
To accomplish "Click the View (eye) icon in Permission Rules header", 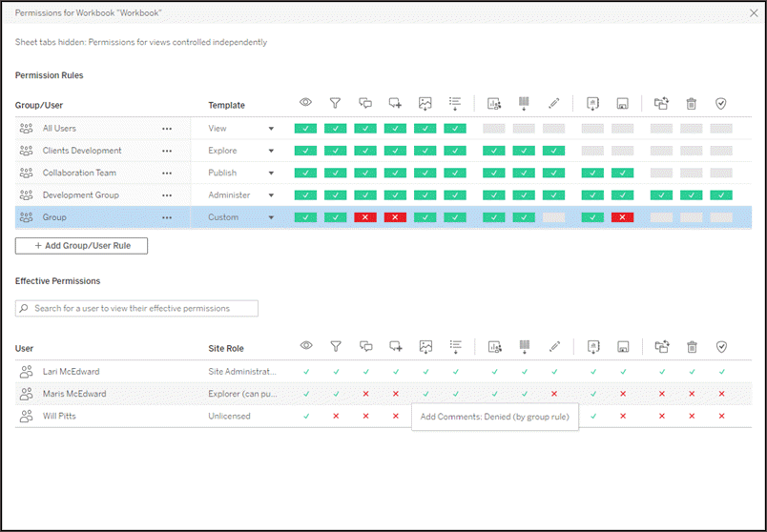I will click(305, 103).
